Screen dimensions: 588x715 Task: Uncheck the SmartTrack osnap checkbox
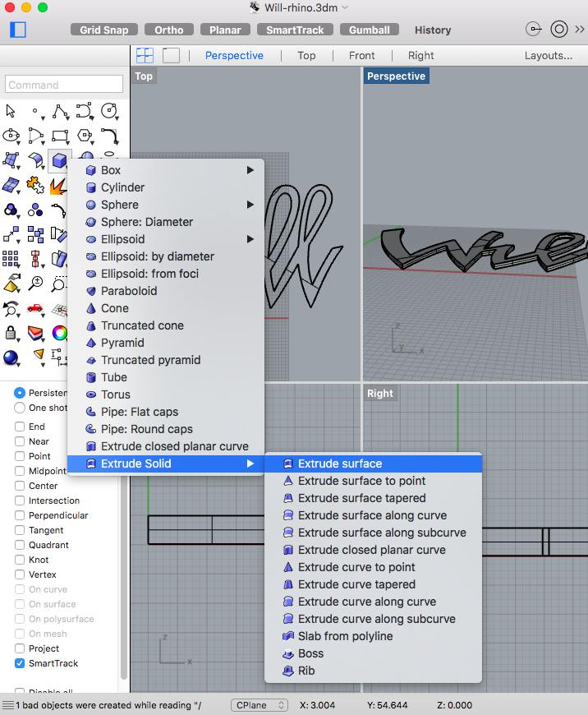pyautogui.click(x=20, y=663)
